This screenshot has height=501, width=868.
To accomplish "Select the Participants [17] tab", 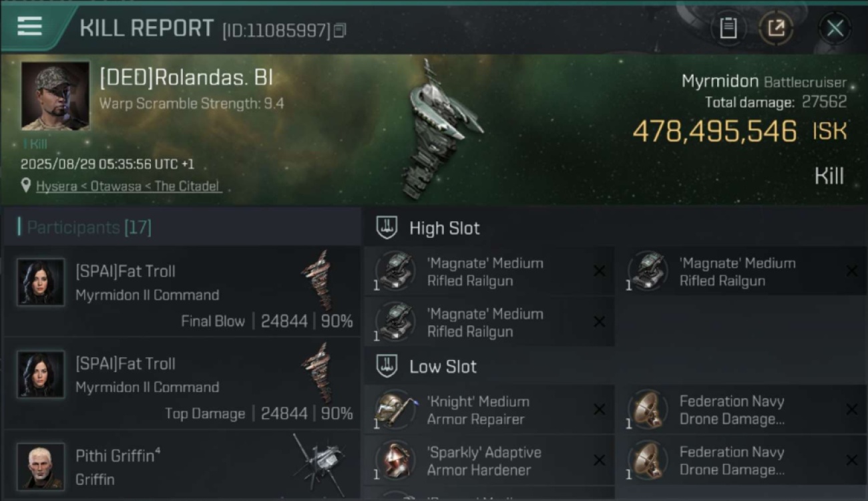I will click(x=85, y=227).
